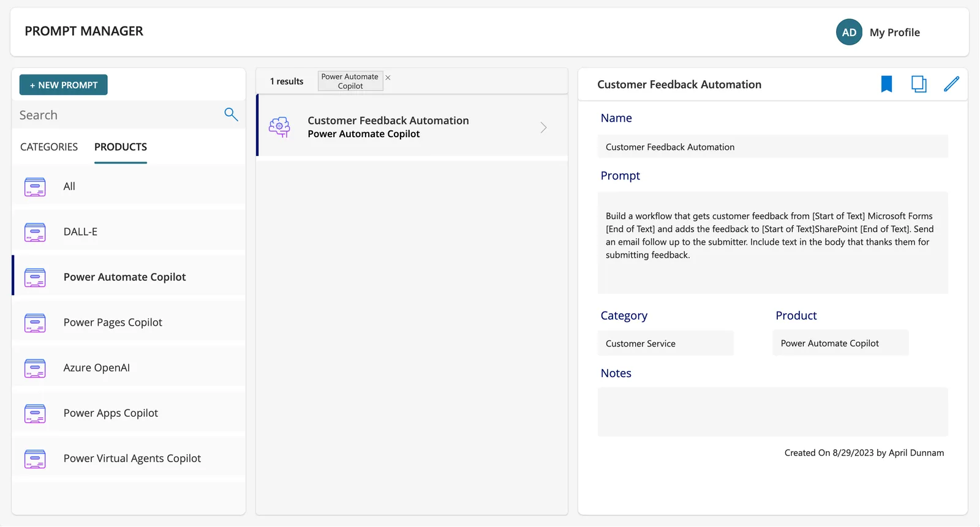
Task: Click the edit pencil icon
Action: pyautogui.click(x=951, y=84)
